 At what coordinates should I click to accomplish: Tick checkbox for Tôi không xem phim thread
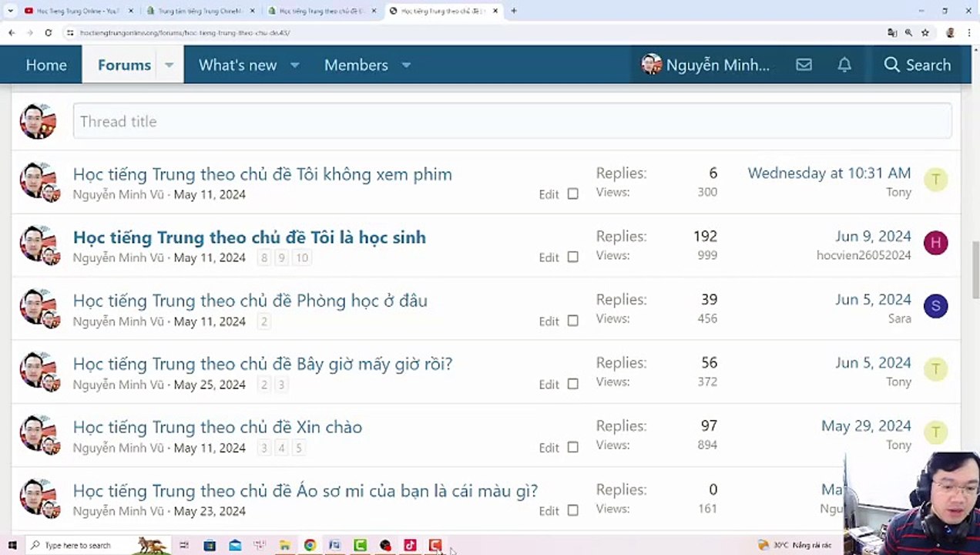coord(572,194)
